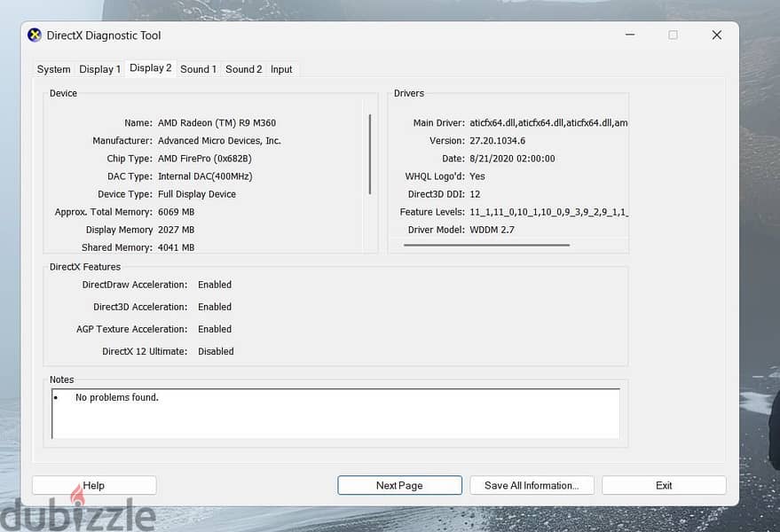Select Direct3D Acceleration 'Enabled' value
Image resolution: width=780 pixels, height=532 pixels.
[215, 307]
